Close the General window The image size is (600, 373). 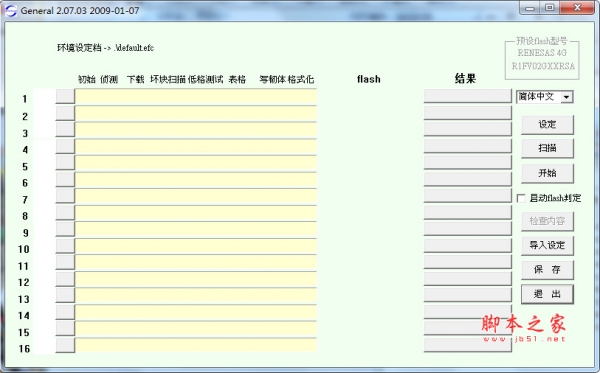[577, 8]
